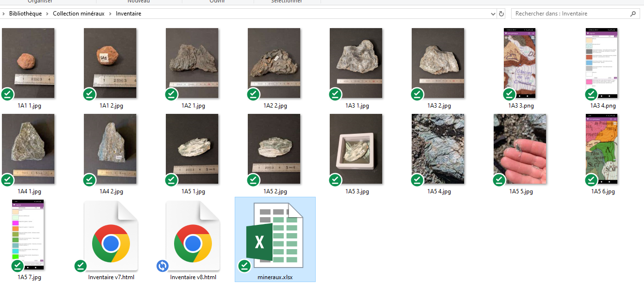
Task: Go to Bibliothèque in the breadcrumb
Action: point(25,14)
